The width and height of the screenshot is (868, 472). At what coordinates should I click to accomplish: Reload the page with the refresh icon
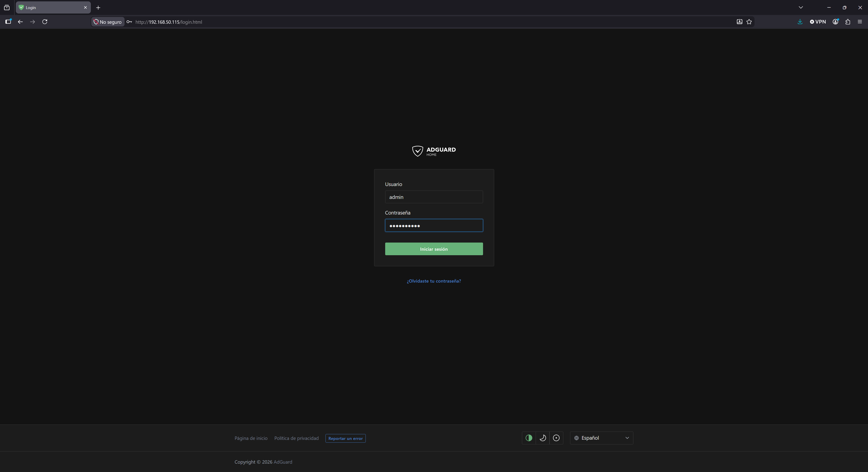click(x=45, y=22)
